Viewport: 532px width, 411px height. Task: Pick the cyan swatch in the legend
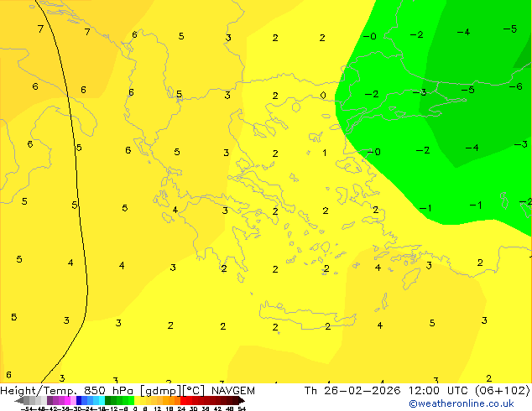[102, 400]
